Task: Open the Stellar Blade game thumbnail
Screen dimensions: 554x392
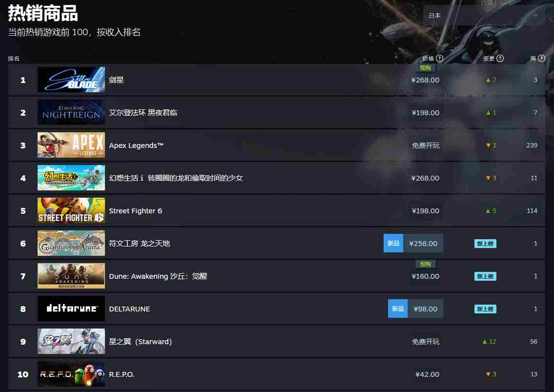Action: (x=71, y=80)
